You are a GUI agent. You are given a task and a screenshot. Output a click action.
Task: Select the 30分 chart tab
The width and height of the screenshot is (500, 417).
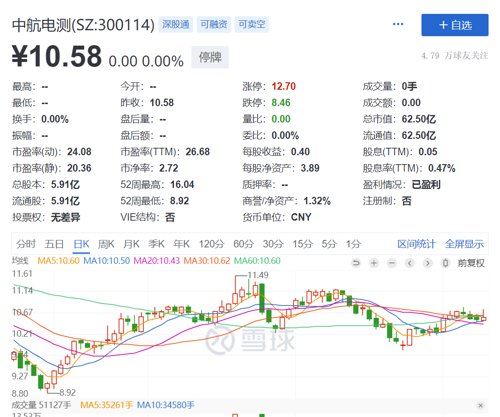[273, 244]
